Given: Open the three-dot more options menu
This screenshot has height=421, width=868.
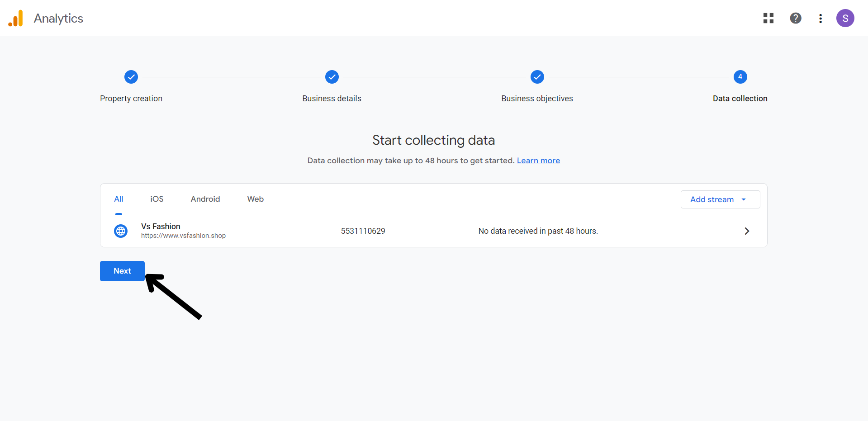Looking at the screenshot, I should [x=820, y=19].
